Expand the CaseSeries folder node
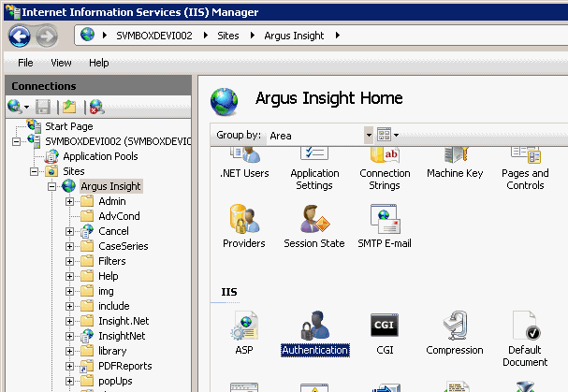 click(69, 246)
